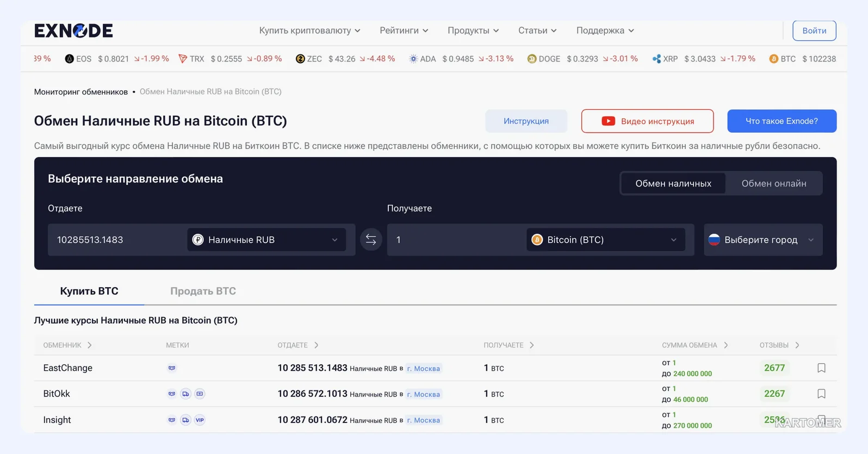Switch to Обмен онлайн mode

(774, 184)
